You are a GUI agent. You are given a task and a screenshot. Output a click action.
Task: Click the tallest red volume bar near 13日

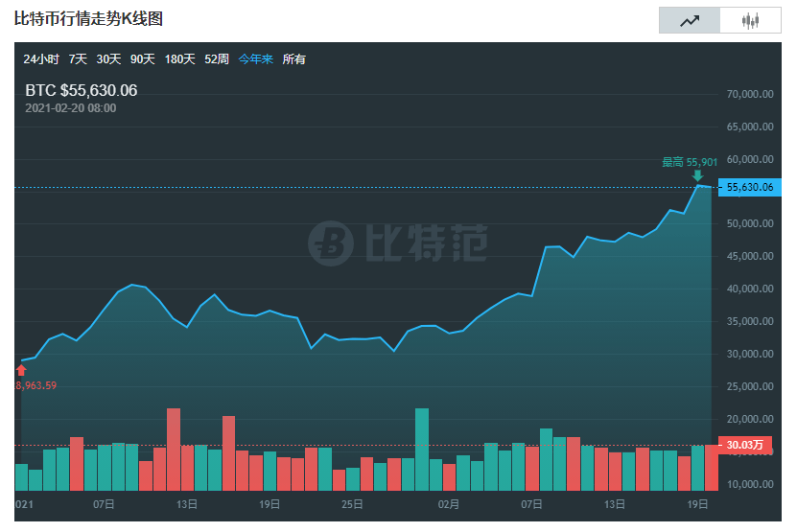tap(174, 449)
